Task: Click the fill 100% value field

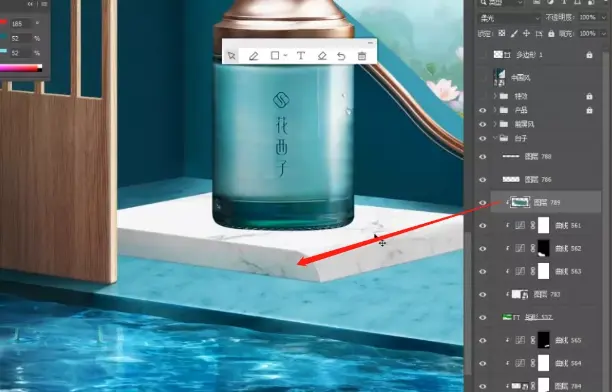Action: [588, 34]
